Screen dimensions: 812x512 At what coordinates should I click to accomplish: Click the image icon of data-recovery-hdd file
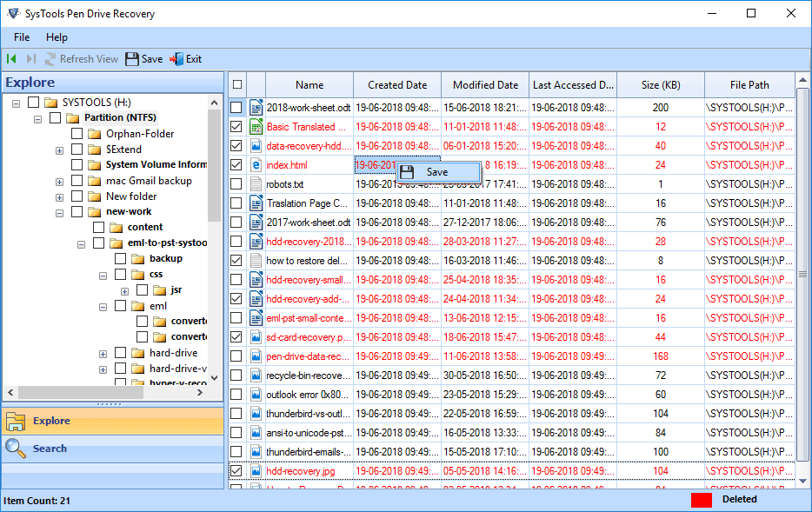tap(256, 146)
